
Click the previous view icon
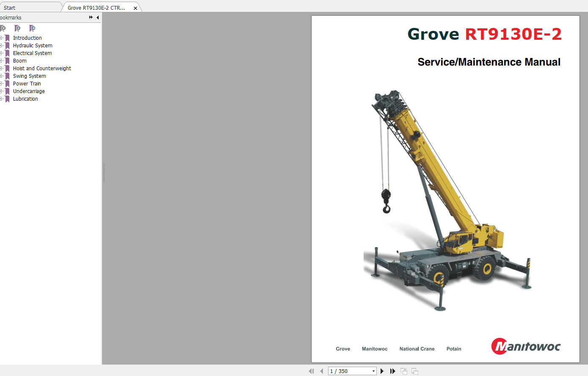(x=403, y=371)
